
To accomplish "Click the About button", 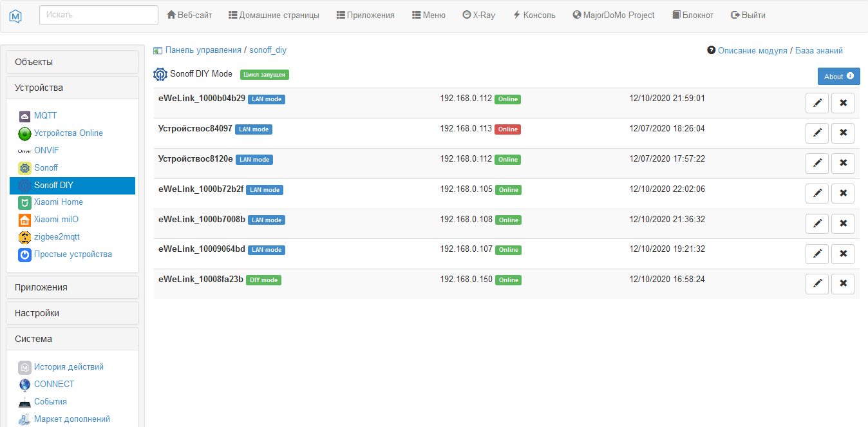I will 838,76.
